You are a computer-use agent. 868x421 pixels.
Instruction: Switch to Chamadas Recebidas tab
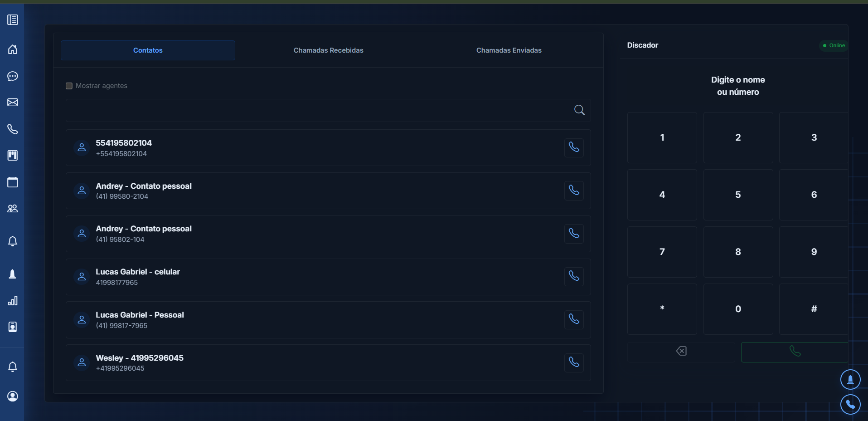point(328,50)
